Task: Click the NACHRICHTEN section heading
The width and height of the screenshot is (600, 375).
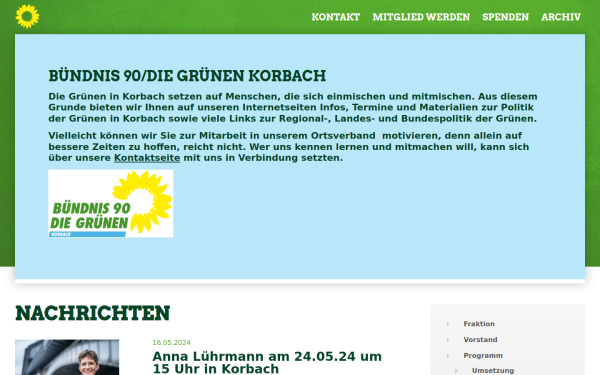Action: pos(93,313)
